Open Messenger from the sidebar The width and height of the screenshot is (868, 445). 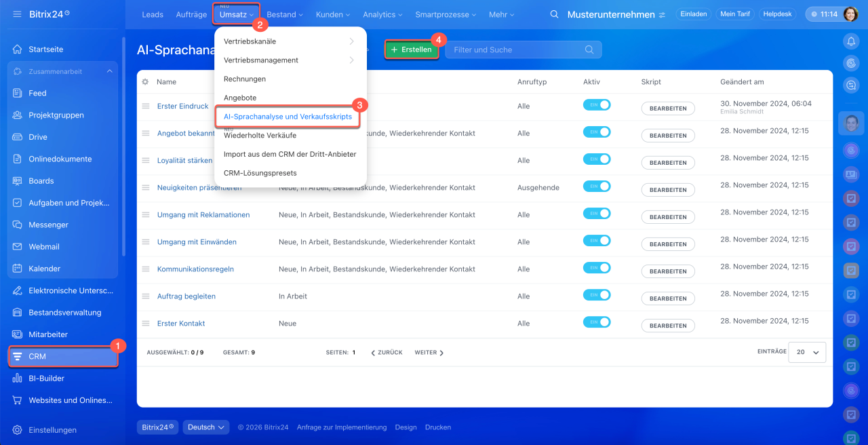click(48, 225)
